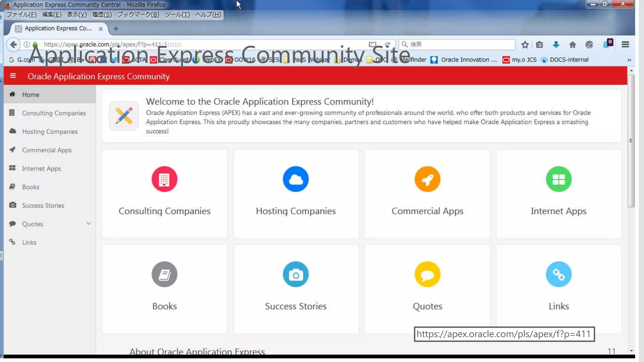Toggle reader view icon in address bar

tap(372, 45)
